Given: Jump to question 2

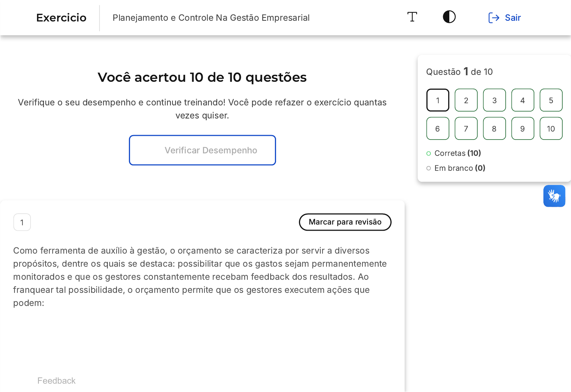Looking at the screenshot, I should [466, 100].
